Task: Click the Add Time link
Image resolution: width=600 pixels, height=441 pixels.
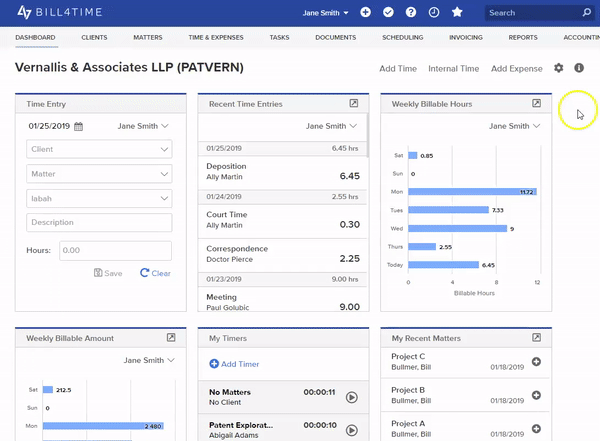Action: [398, 69]
